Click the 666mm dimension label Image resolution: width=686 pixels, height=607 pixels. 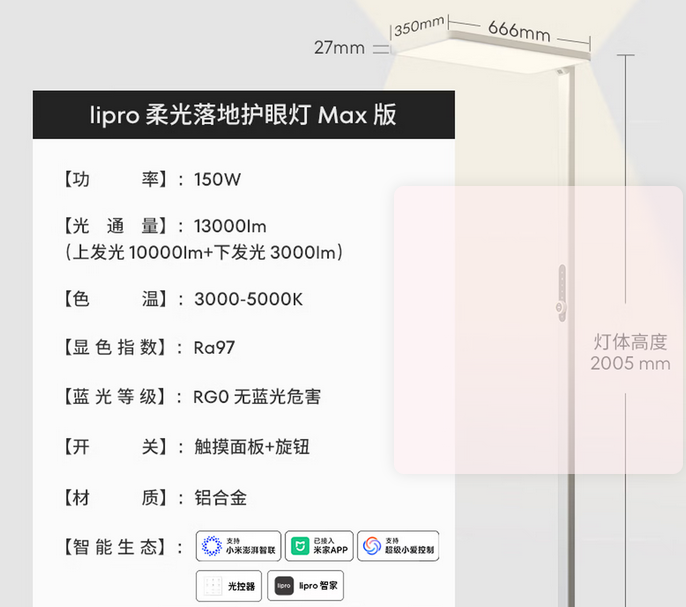tap(519, 31)
